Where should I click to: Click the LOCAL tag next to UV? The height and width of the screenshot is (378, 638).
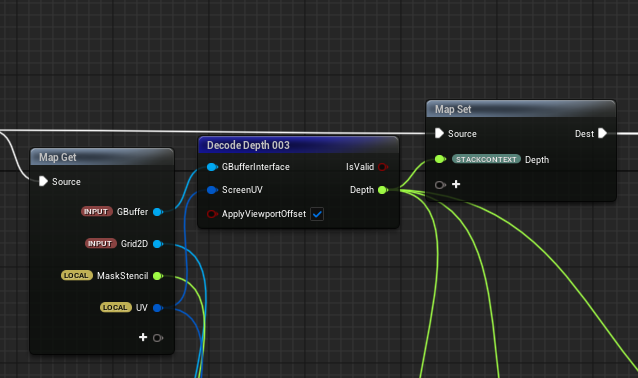116,307
